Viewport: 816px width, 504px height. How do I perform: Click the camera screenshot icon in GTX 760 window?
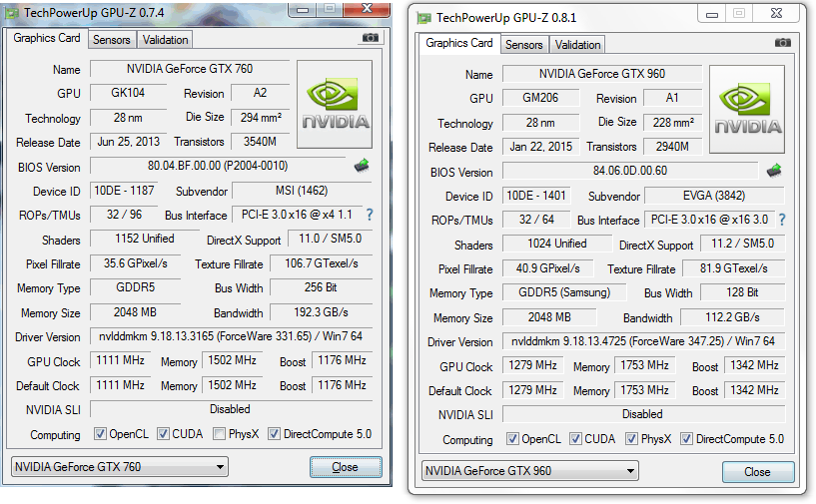(371, 39)
